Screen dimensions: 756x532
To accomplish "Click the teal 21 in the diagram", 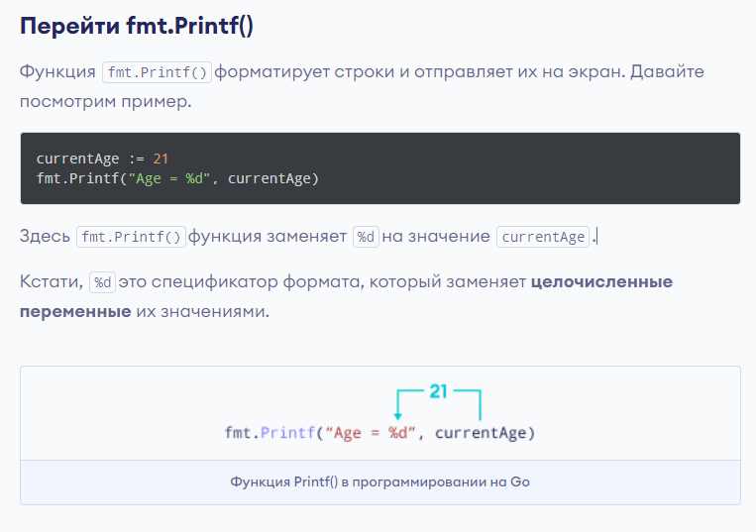I will click(438, 391).
